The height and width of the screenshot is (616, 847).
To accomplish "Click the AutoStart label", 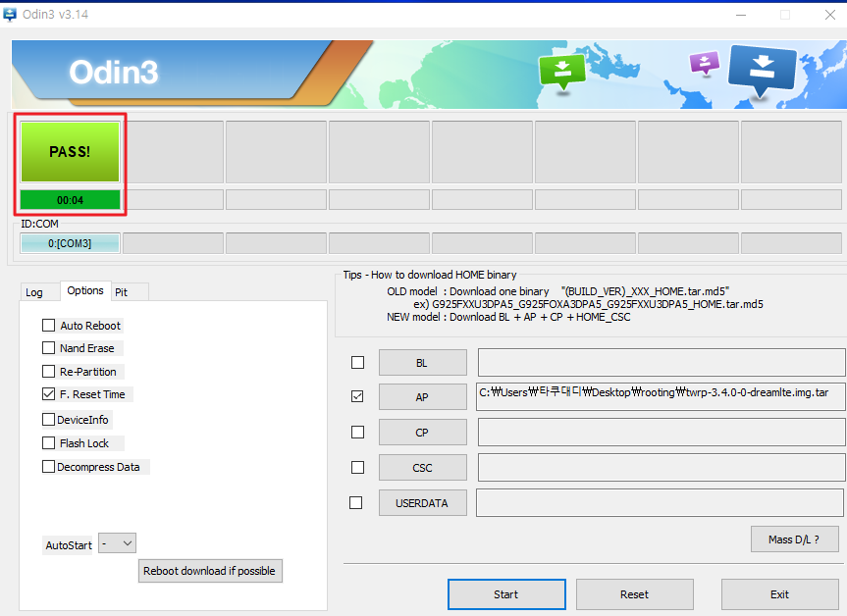I will point(69,545).
